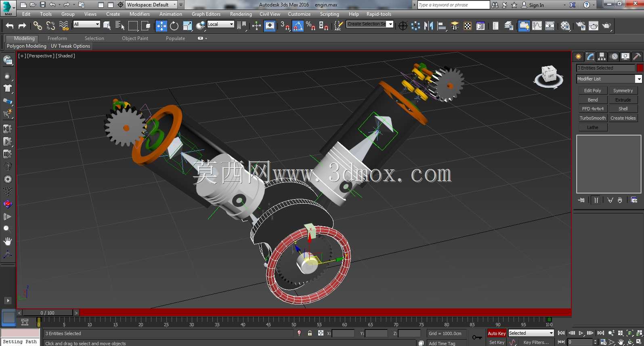Show the Rendered Frame Window
Viewport: 644px width, 346px height.
594,26
